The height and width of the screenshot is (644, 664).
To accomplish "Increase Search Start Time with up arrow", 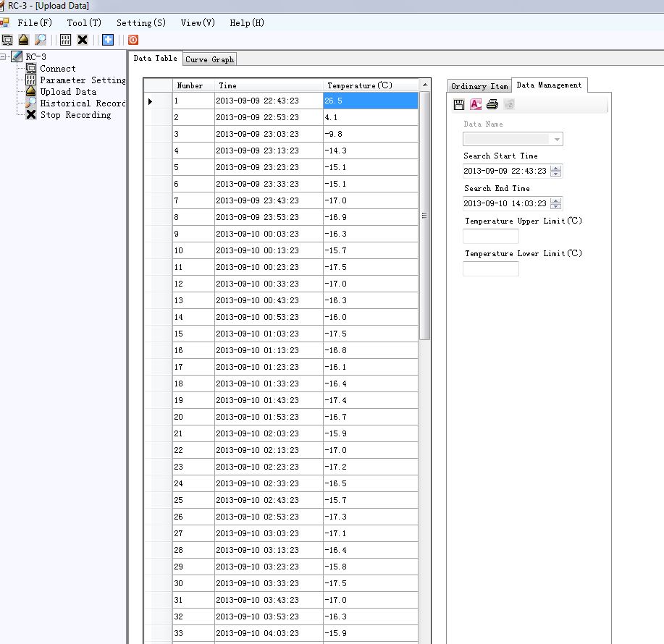I will coord(556,168).
